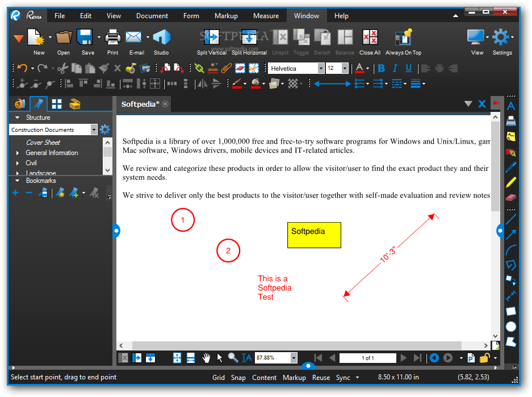Select the arrow Select tool
This screenshot has height=397, width=532.
[220, 358]
